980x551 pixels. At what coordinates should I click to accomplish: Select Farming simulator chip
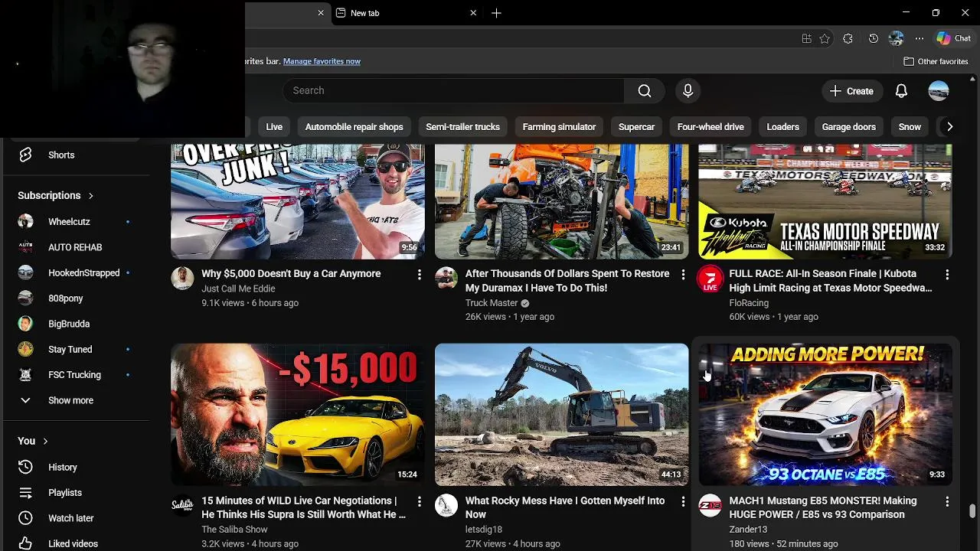click(x=559, y=127)
